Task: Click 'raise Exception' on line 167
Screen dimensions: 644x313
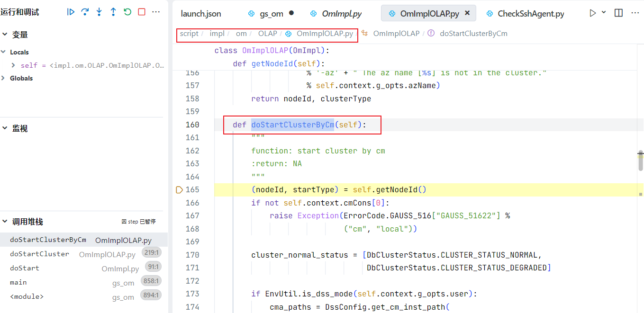Action: [304, 216]
